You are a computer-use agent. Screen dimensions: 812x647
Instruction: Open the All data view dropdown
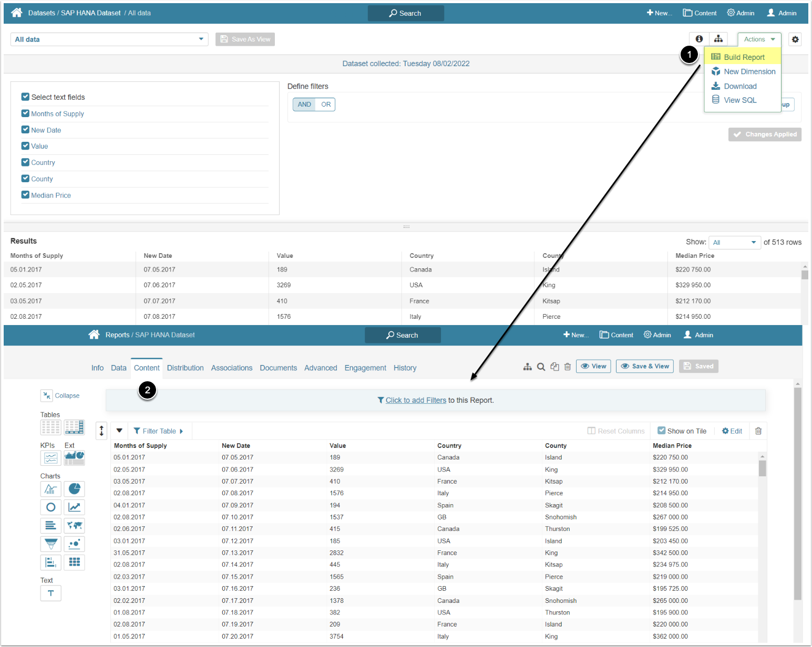coord(109,39)
